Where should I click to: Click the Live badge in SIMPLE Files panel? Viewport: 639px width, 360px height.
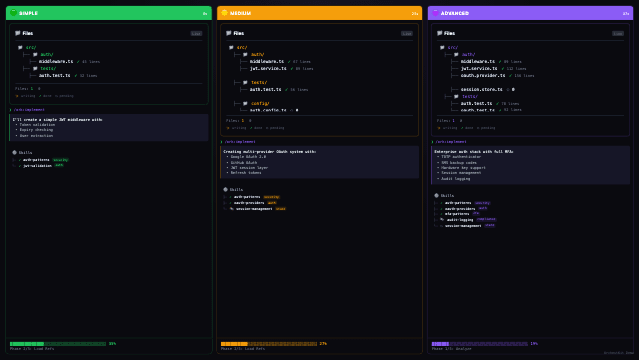click(196, 33)
